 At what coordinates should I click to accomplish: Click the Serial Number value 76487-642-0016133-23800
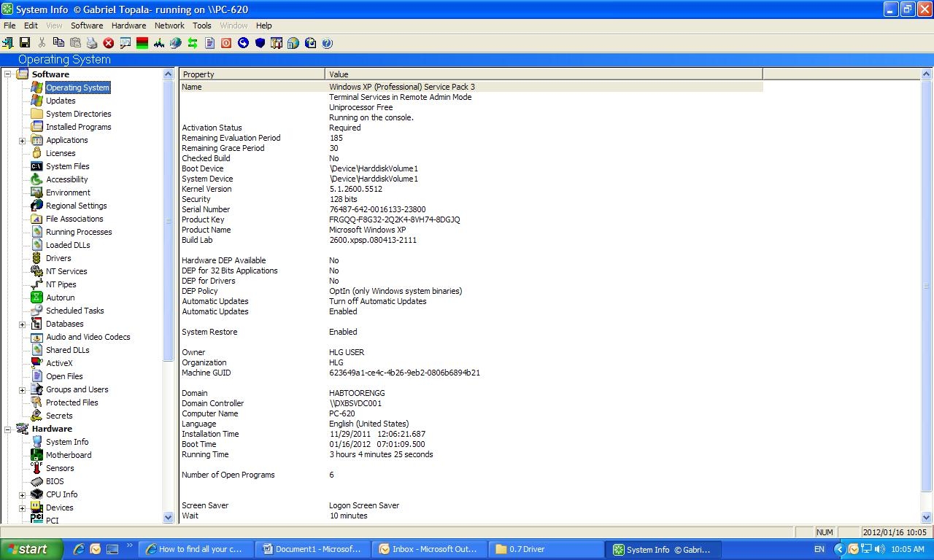[377, 209]
